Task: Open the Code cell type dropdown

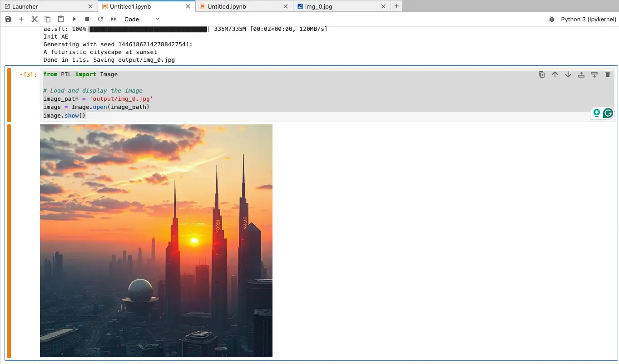Action: pos(142,19)
